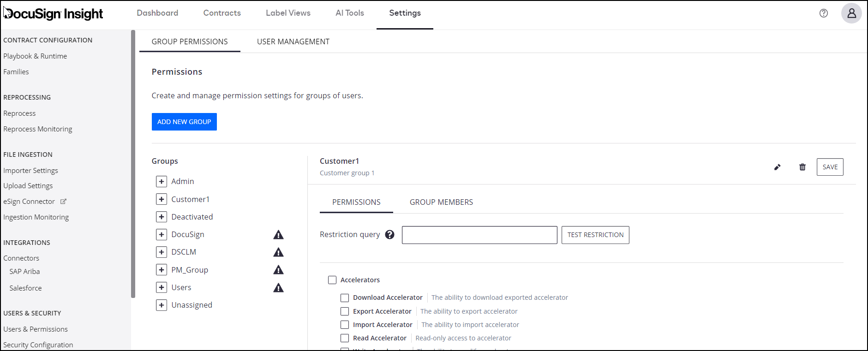Click warning triangle beside PM_Group
This screenshot has height=351, width=868.
[x=278, y=270]
